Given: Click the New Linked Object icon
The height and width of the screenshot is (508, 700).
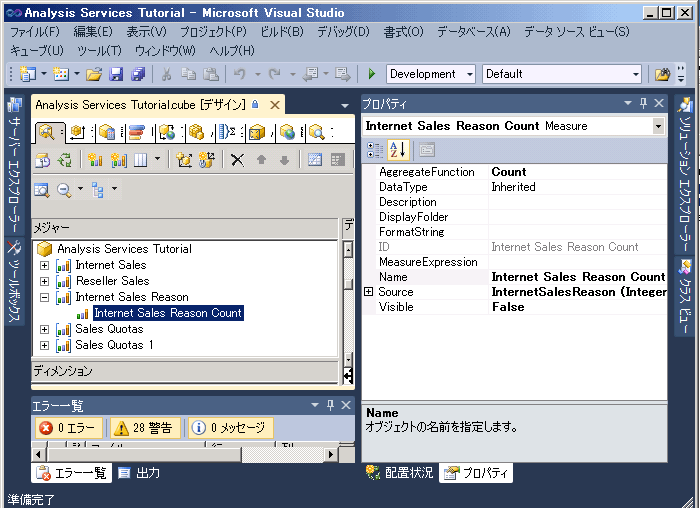Looking at the screenshot, I should click(x=206, y=160).
